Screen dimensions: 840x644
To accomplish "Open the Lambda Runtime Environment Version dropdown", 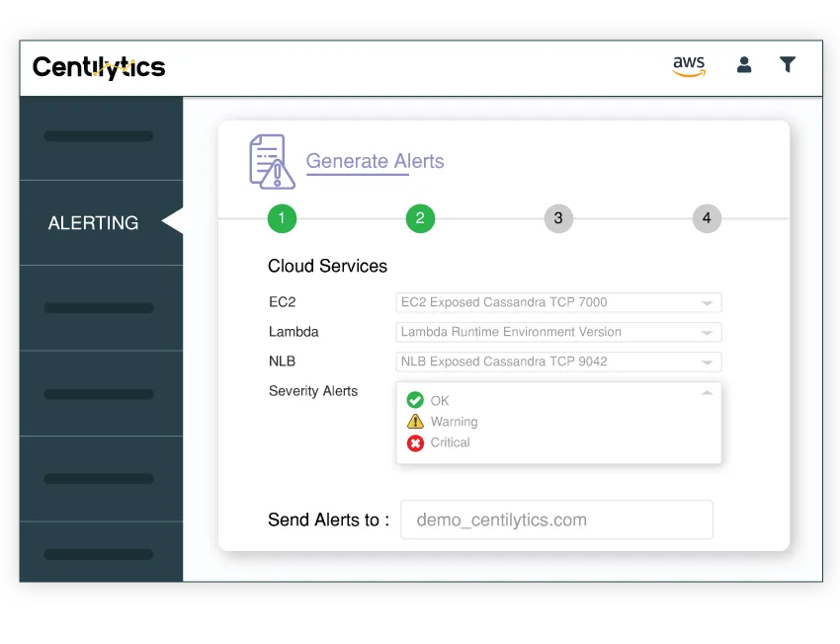I will 558,332.
